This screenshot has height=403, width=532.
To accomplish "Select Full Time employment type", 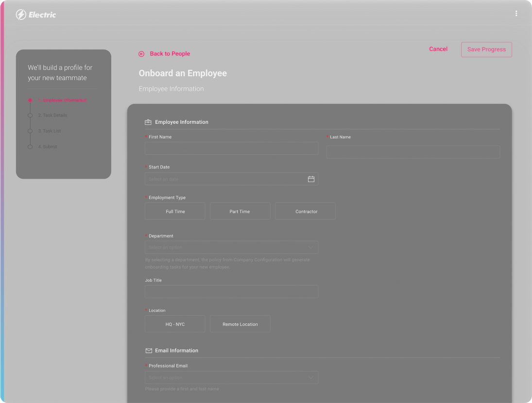I will [174, 211].
